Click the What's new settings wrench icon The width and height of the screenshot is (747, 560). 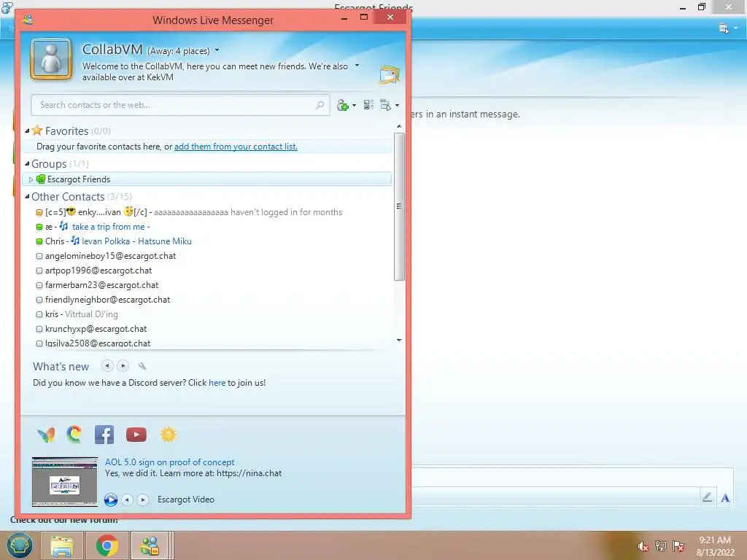(142, 366)
